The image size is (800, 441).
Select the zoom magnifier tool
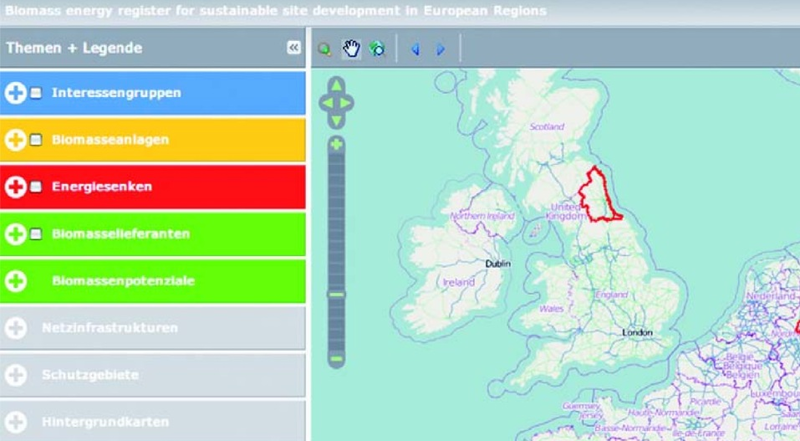326,48
